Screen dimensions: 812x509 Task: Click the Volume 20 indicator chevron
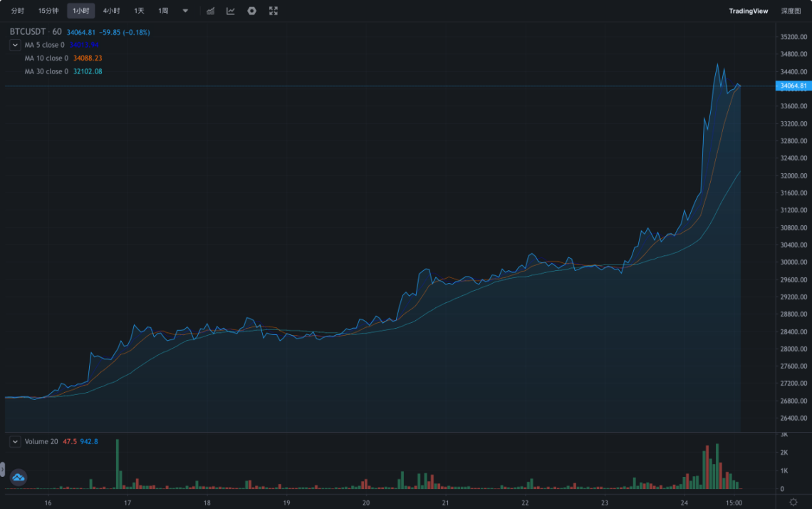(14, 441)
